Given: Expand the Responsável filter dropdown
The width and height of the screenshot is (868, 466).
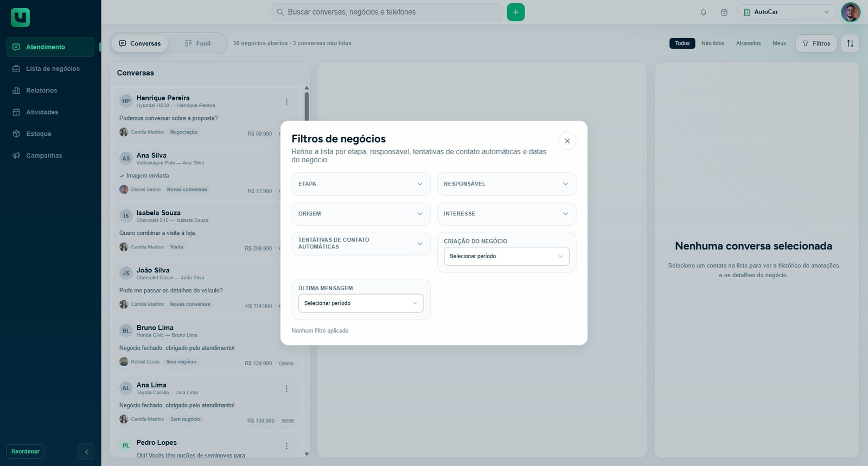Looking at the screenshot, I should 506,184.
